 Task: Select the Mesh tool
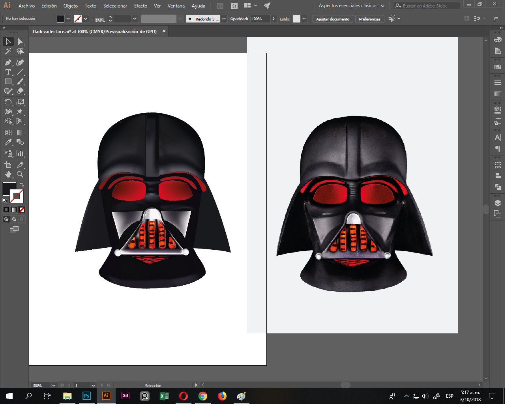pyautogui.click(x=8, y=133)
